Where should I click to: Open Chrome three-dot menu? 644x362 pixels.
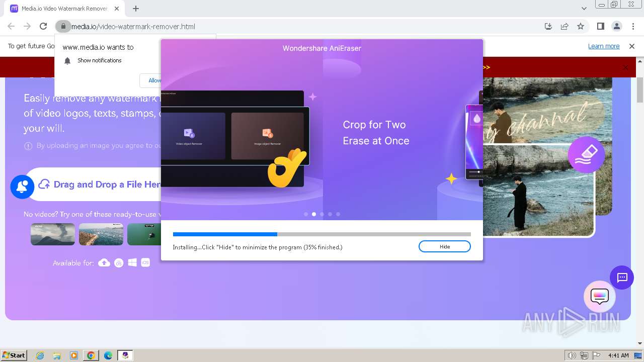pos(633,26)
